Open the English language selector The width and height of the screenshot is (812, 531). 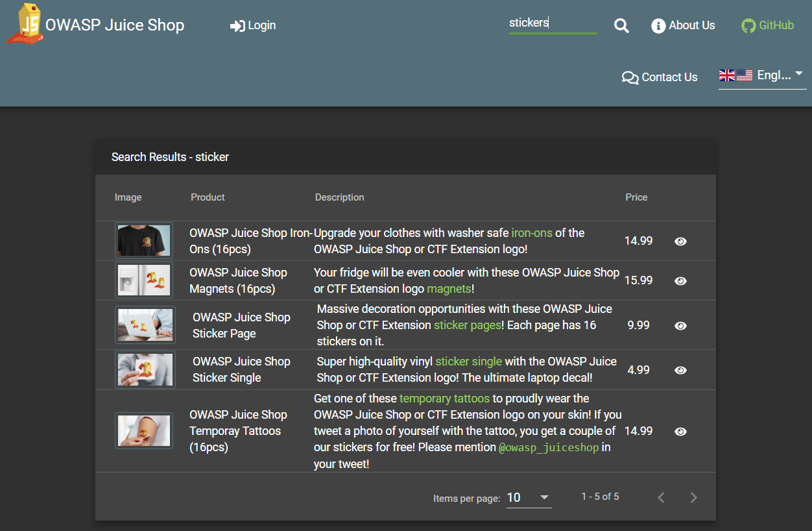762,75
